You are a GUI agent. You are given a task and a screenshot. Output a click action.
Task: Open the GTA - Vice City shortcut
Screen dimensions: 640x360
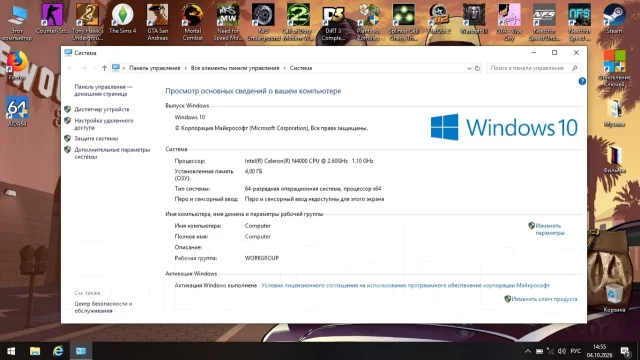[x=509, y=22]
